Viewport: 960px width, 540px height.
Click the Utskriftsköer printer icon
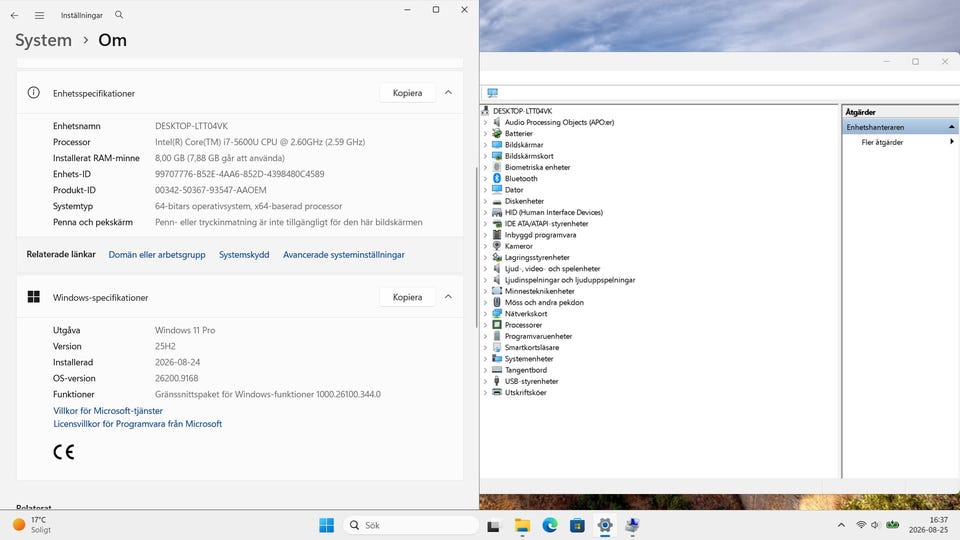(497, 392)
